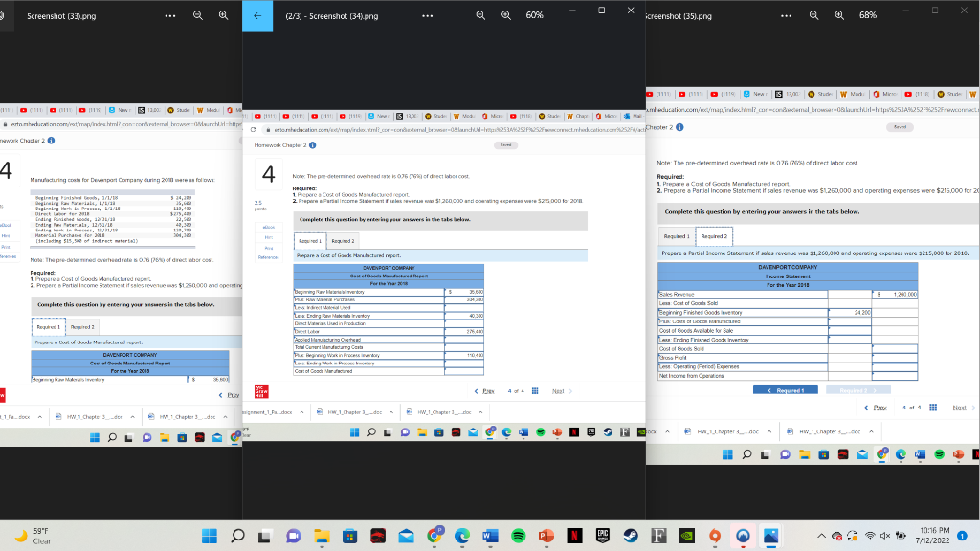Open Microsoft Edge from the main taskbar

tap(462, 536)
